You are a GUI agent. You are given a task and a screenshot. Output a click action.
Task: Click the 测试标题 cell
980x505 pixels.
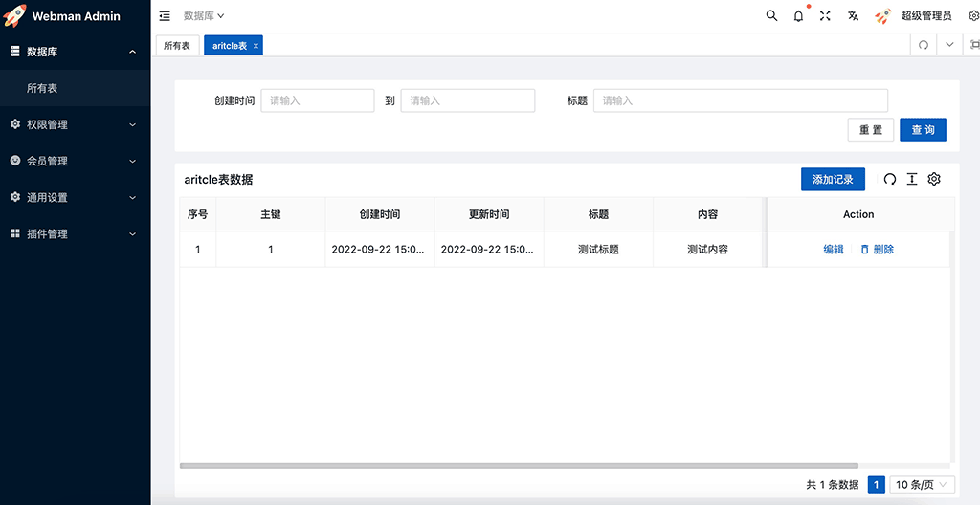(x=599, y=250)
